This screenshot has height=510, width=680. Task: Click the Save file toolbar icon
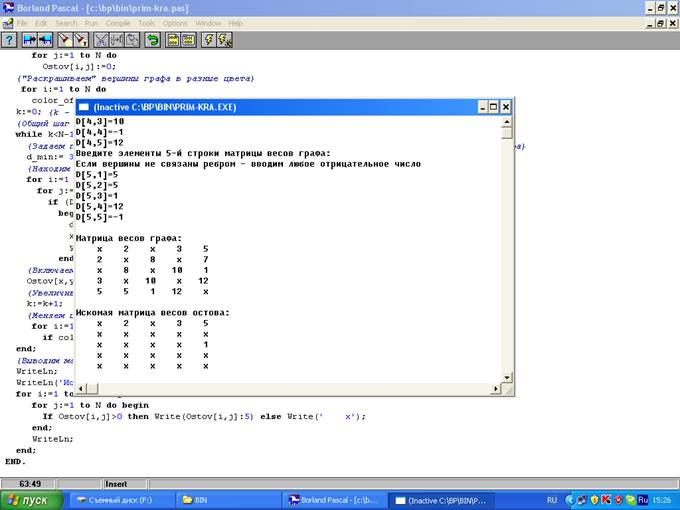coord(45,40)
